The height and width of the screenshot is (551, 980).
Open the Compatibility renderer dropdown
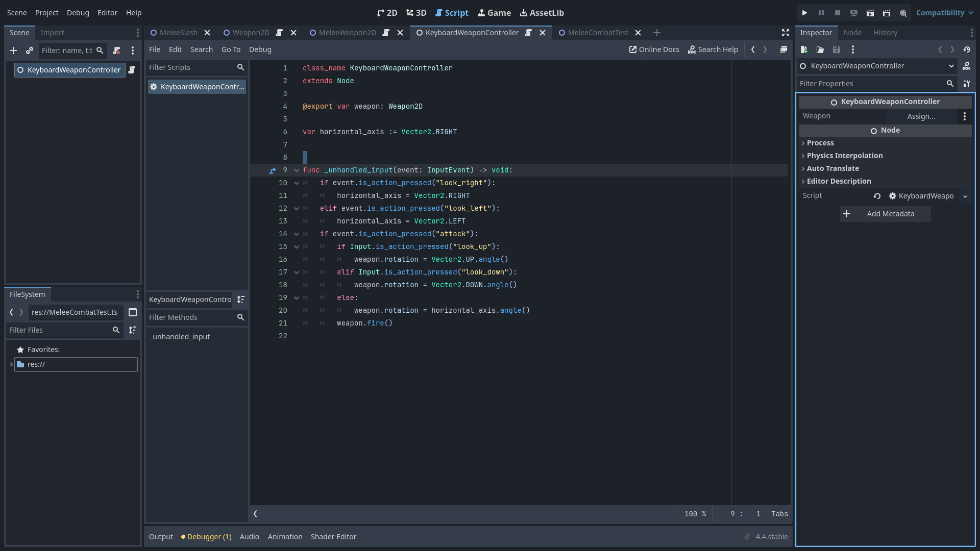coord(944,13)
